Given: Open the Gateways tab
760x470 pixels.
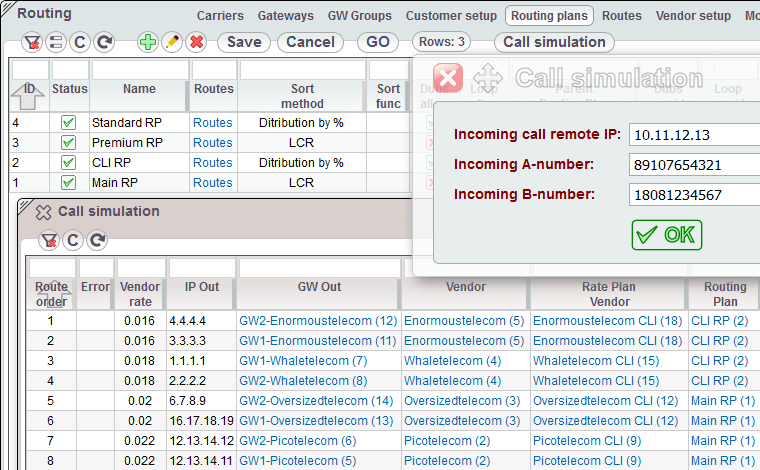Looking at the screenshot, I should point(285,16).
